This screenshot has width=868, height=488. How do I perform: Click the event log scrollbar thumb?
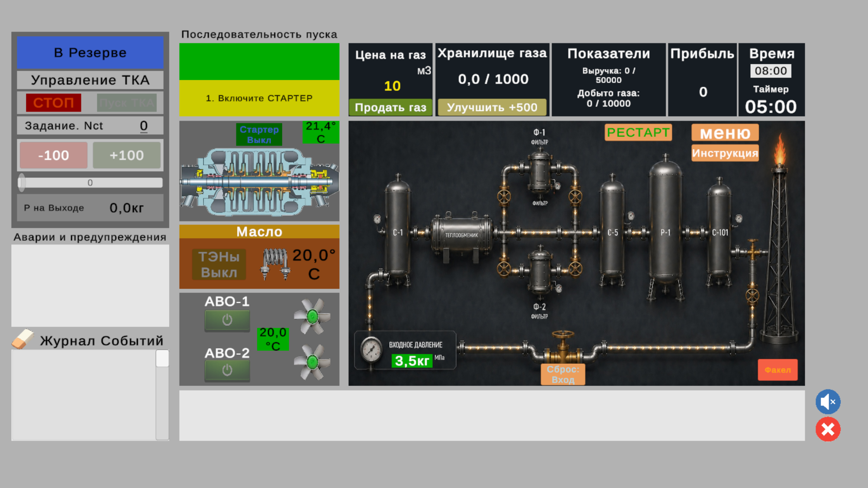162,358
